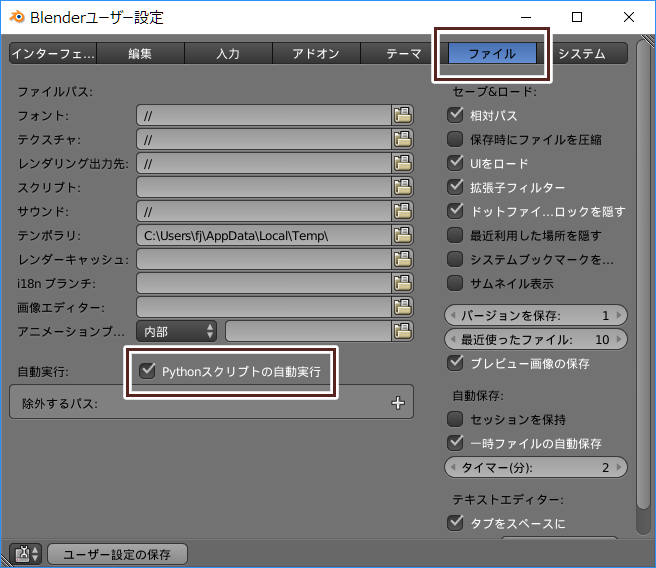Browse folder for アニメーションプレイヤー path

(403, 331)
